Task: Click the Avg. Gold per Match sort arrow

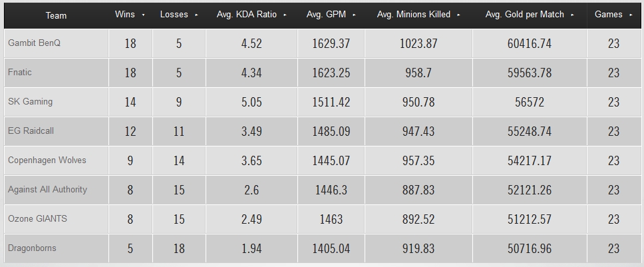Action: [x=572, y=15]
